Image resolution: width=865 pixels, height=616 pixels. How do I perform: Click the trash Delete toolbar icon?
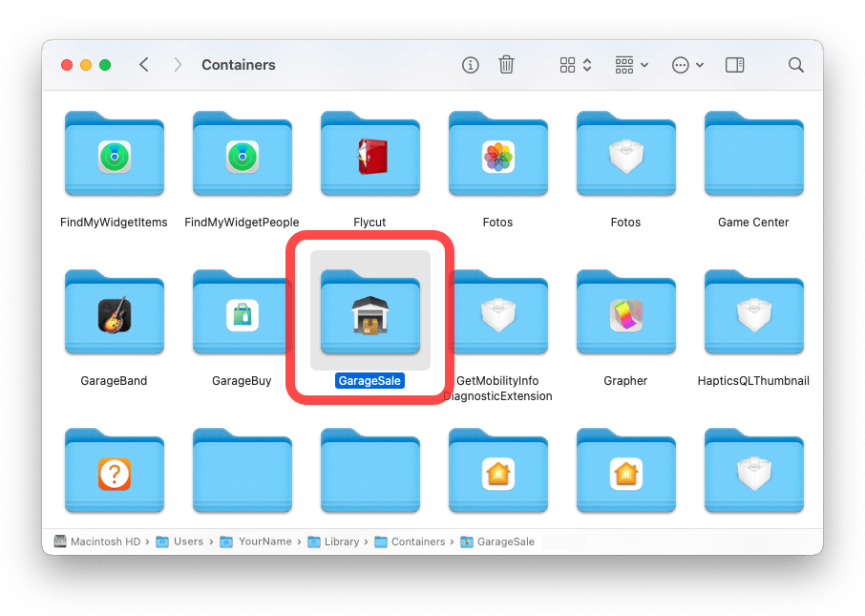(x=506, y=65)
